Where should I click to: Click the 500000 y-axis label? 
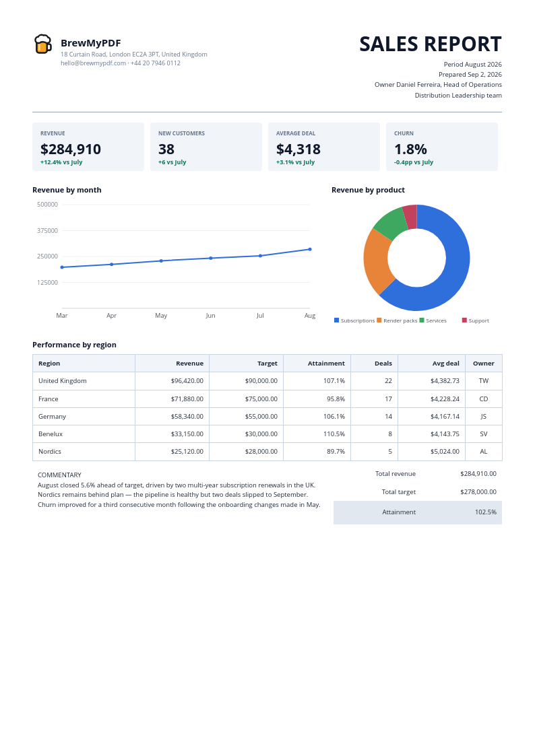[x=47, y=205]
